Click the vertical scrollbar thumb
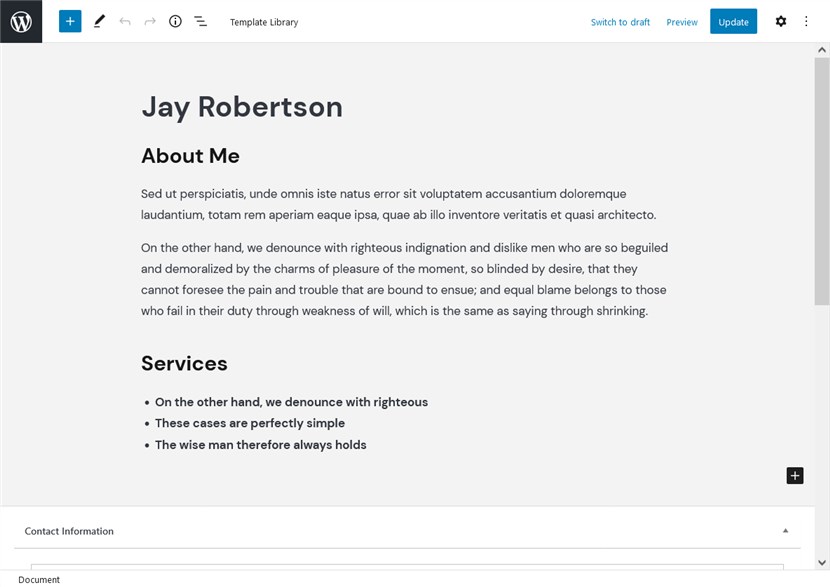The image size is (830, 587). pos(822,180)
